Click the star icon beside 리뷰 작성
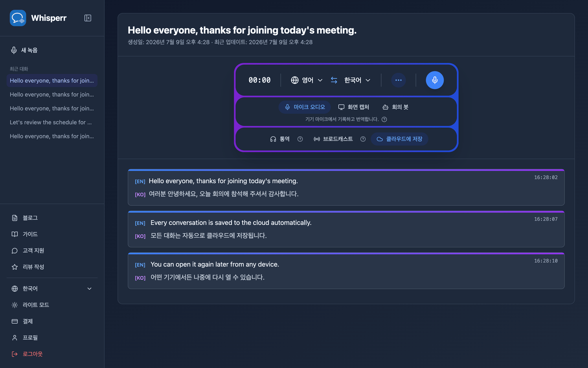The height and width of the screenshot is (368, 588). 15,267
